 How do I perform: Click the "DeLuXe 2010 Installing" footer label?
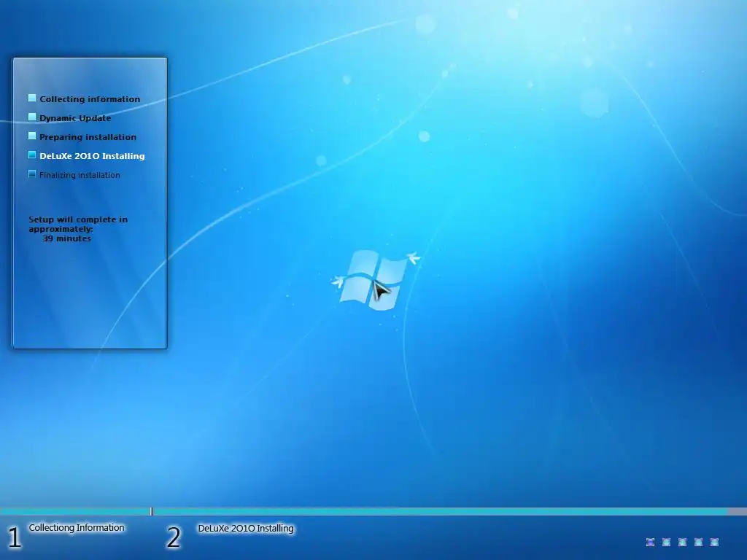(x=246, y=528)
